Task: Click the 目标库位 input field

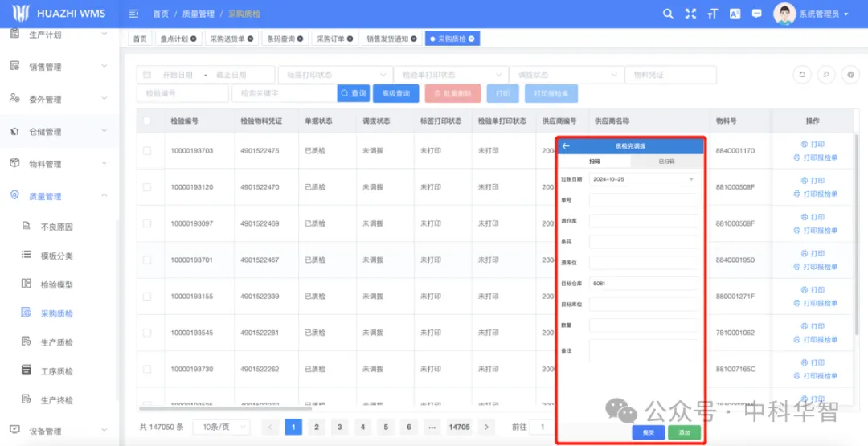Action: [x=643, y=305]
